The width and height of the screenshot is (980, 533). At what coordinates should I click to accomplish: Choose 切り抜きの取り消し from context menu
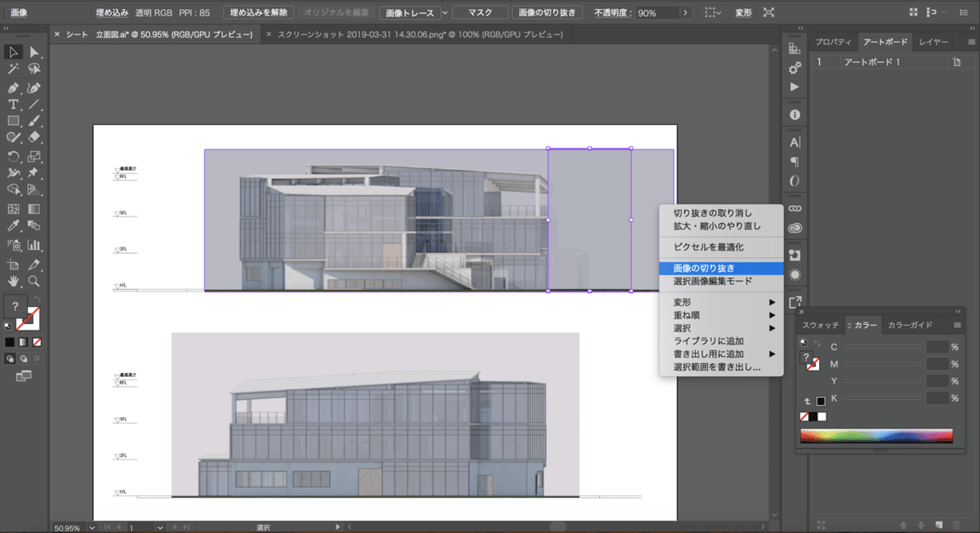click(x=721, y=213)
